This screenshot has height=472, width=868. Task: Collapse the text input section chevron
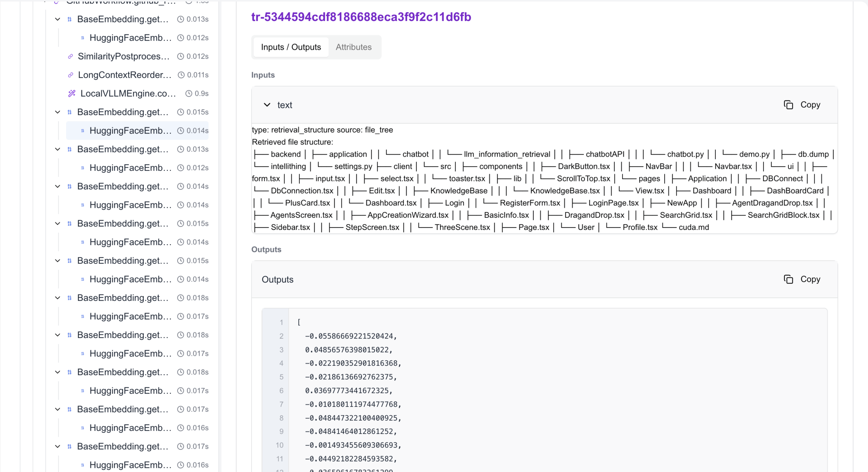(x=267, y=105)
